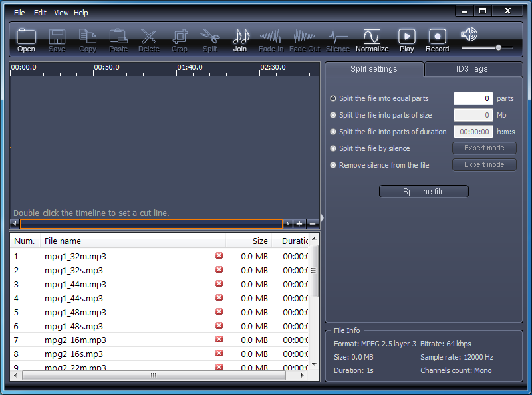
Task: Click the 'Split the file' button
Action: point(424,192)
